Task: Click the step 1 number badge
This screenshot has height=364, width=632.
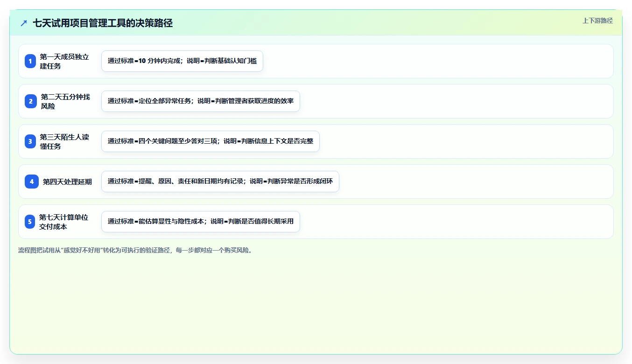Action: [30, 61]
